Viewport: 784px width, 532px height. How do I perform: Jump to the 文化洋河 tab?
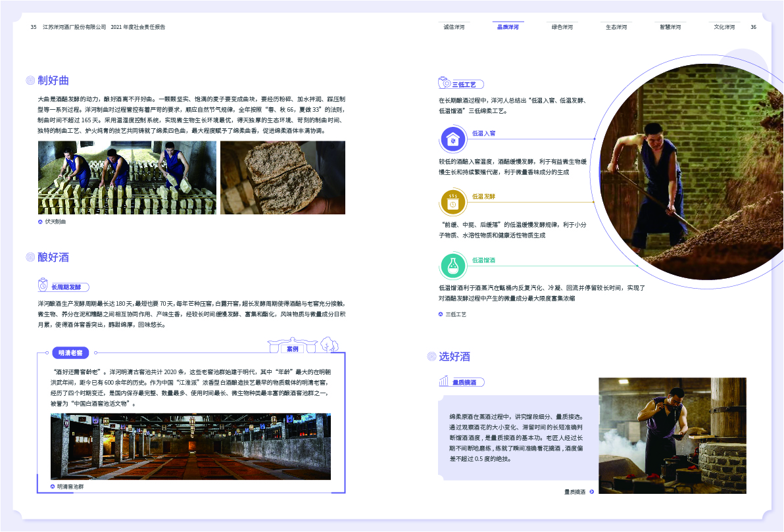(x=724, y=27)
